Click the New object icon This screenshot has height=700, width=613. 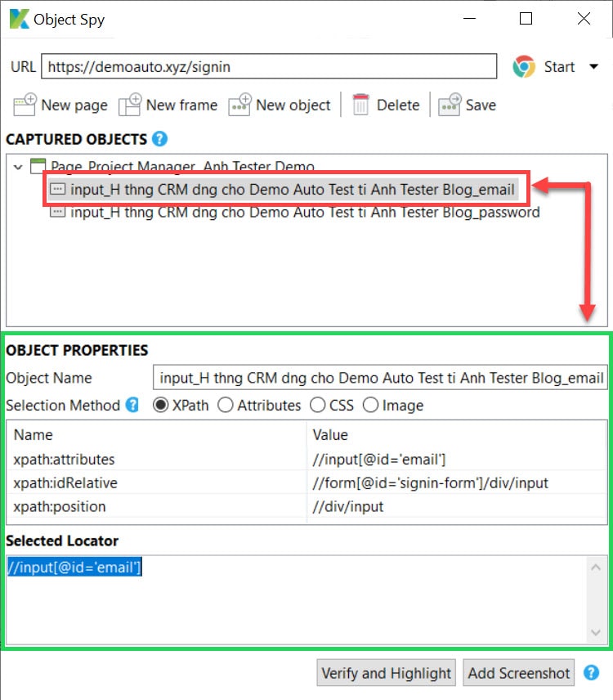pos(239,105)
